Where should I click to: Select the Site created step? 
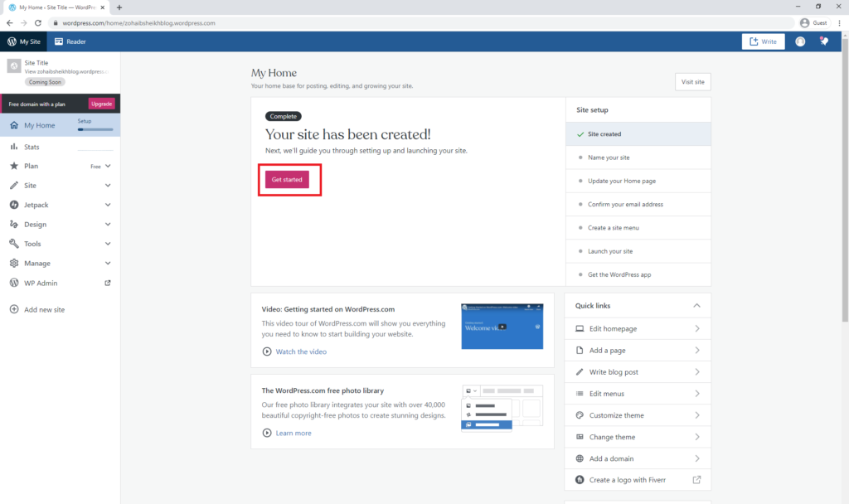click(638, 133)
